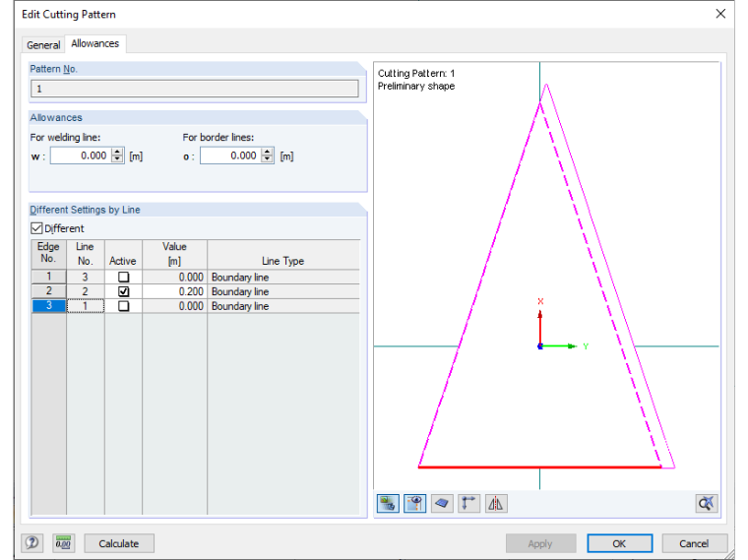This screenshot has width=748, height=560.
Task: Enable Active checkbox for edge 1
Action: pyautogui.click(x=124, y=277)
